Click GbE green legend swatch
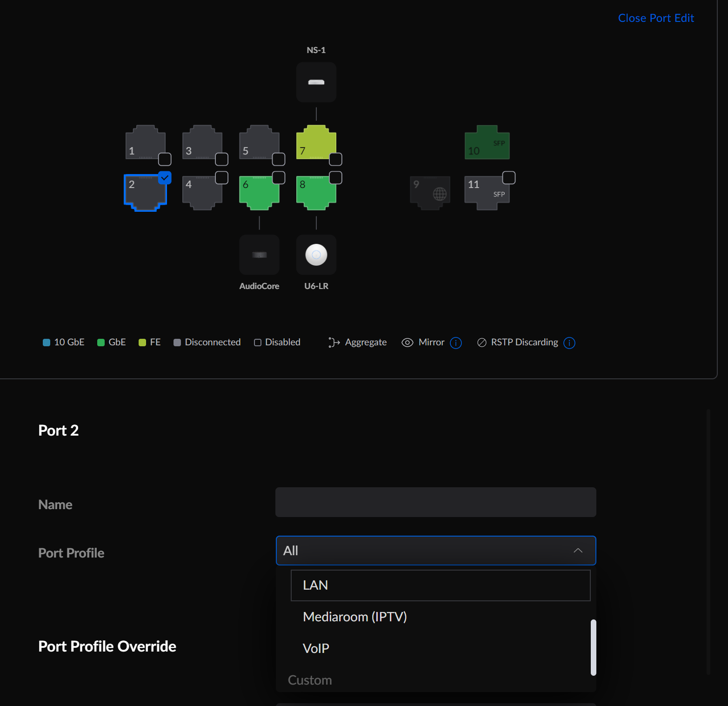 pos(101,343)
